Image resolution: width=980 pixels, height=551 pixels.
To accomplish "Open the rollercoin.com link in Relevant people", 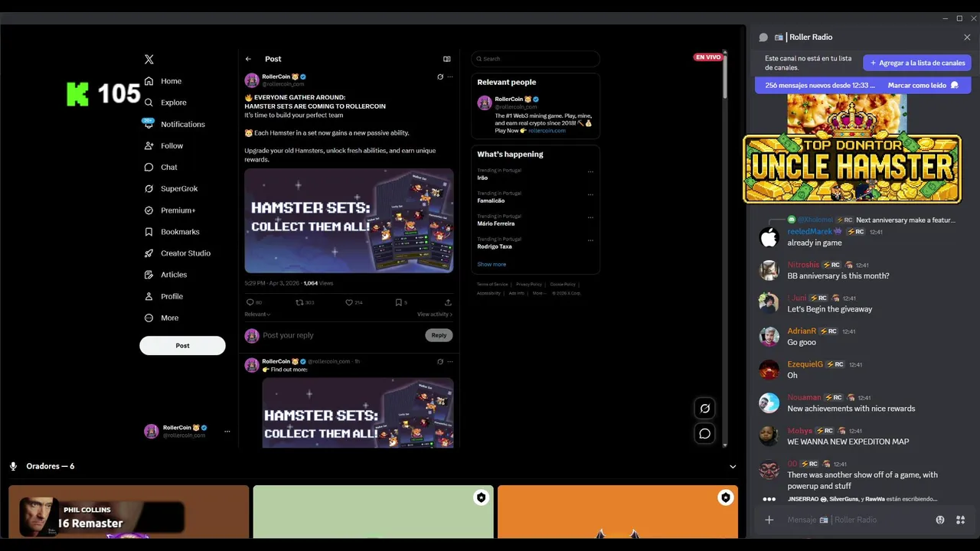I will point(547,131).
